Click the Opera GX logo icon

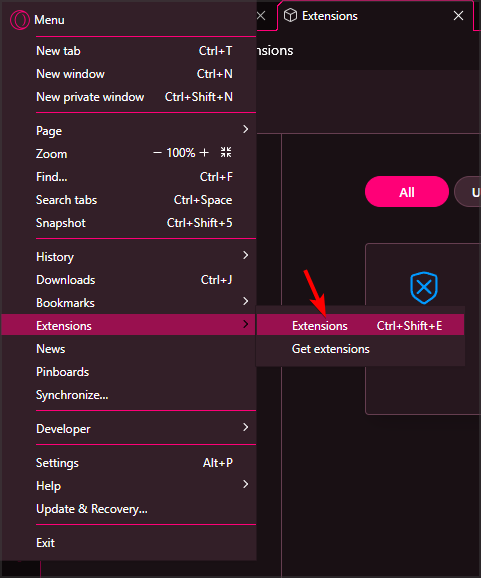click(20, 20)
